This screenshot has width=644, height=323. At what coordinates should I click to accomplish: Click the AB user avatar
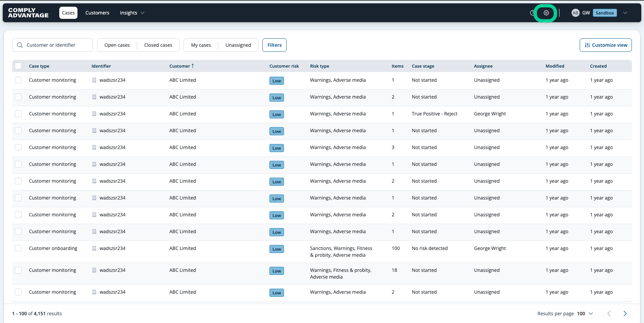tap(575, 13)
